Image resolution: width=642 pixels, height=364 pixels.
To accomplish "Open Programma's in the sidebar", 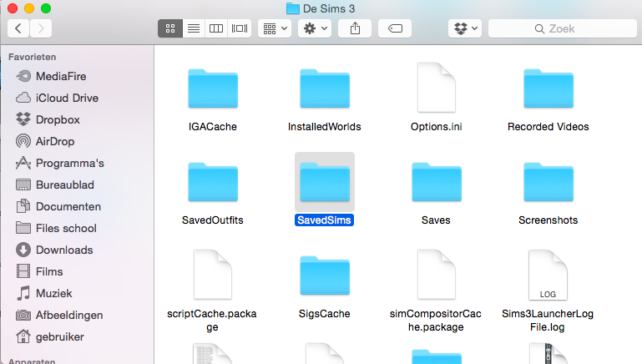I will click(x=60, y=163).
